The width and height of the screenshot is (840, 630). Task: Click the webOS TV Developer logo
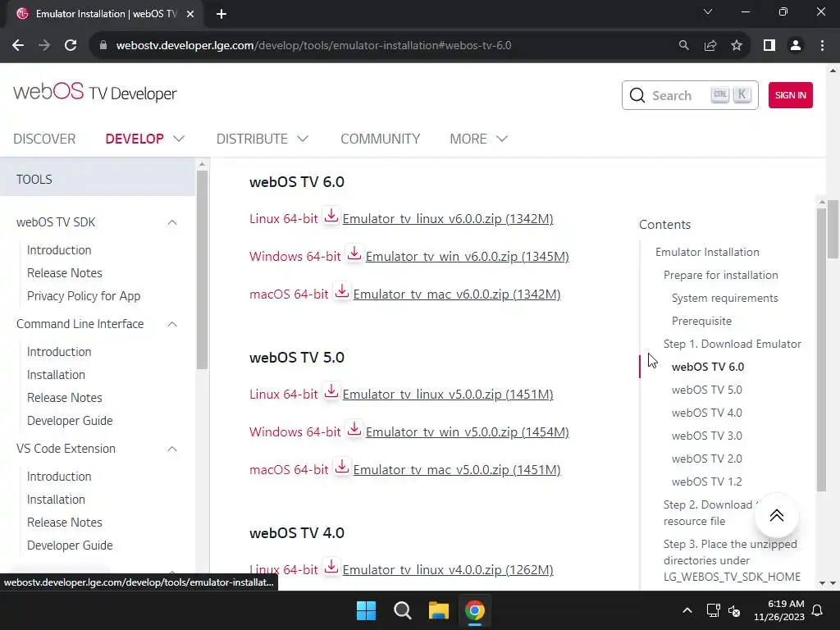(x=95, y=92)
